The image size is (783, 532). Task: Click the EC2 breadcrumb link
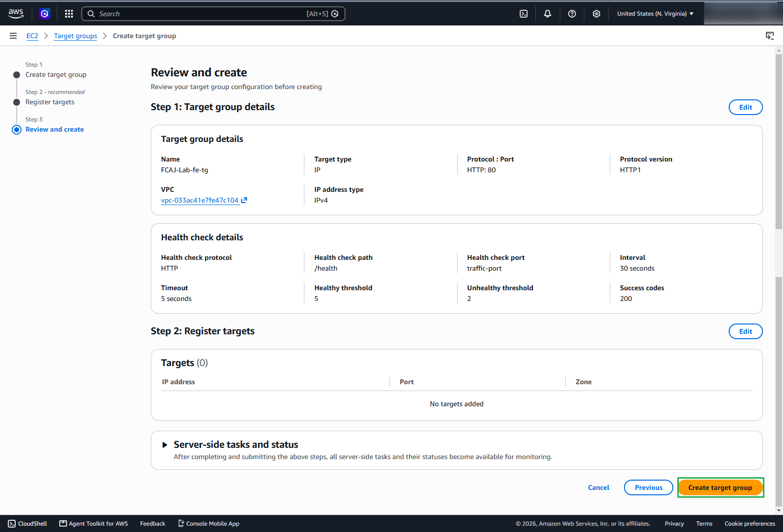32,36
